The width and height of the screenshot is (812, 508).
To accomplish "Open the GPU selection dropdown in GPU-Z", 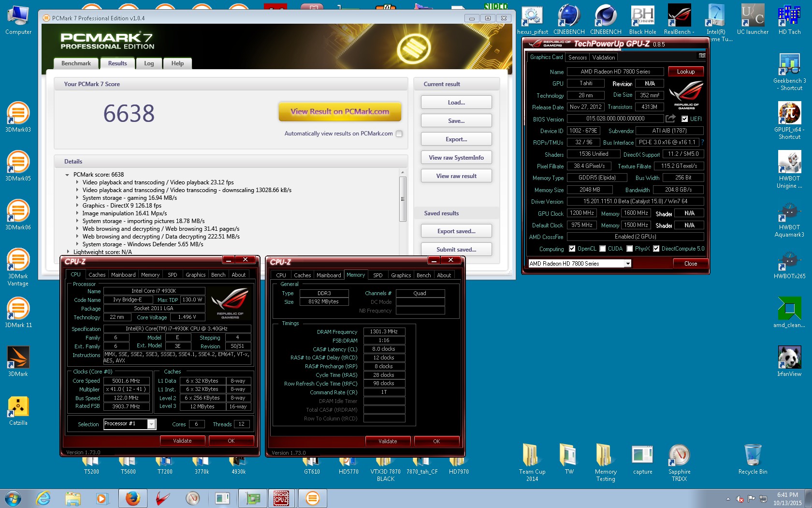I will click(x=627, y=264).
